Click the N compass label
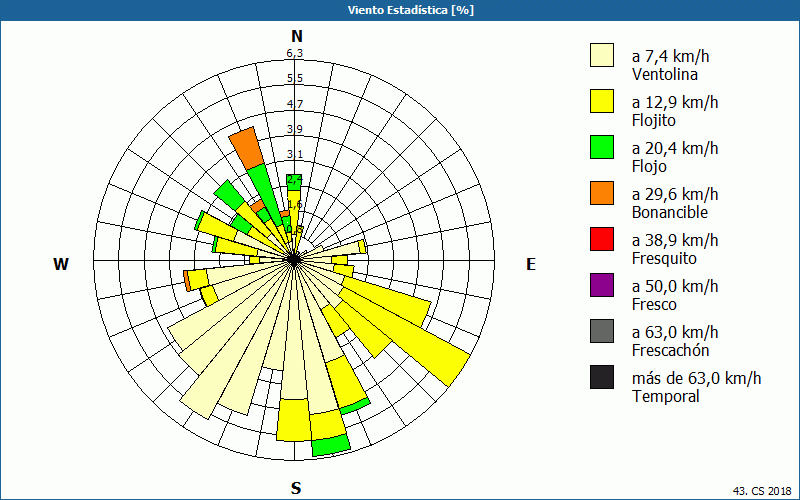 pyautogui.click(x=297, y=36)
